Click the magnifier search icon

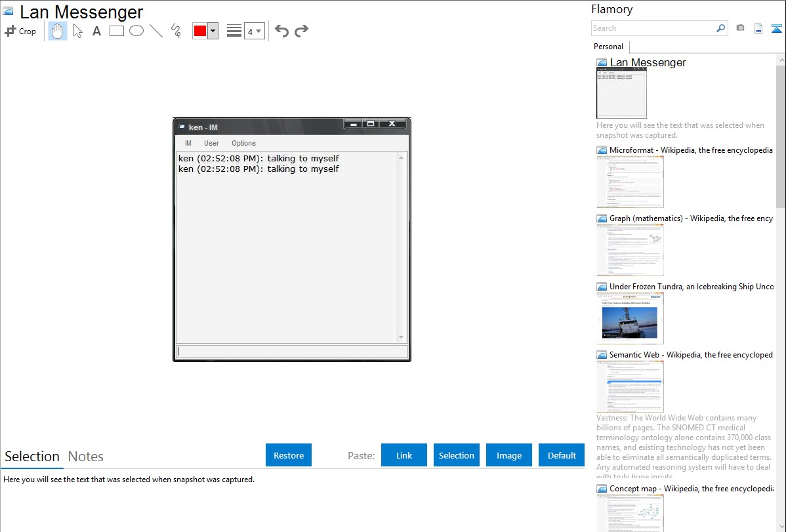(721, 28)
